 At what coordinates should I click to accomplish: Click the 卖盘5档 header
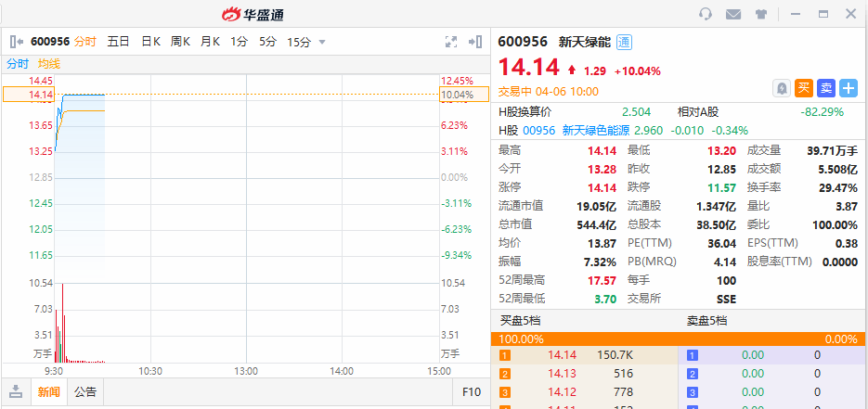click(x=706, y=321)
